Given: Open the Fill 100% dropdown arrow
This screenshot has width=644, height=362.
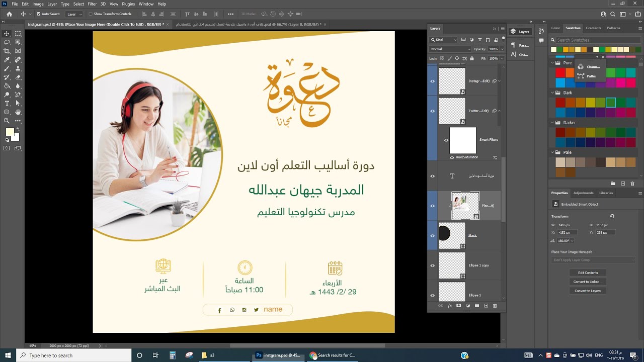Looking at the screenshot, I should [502, 58].
